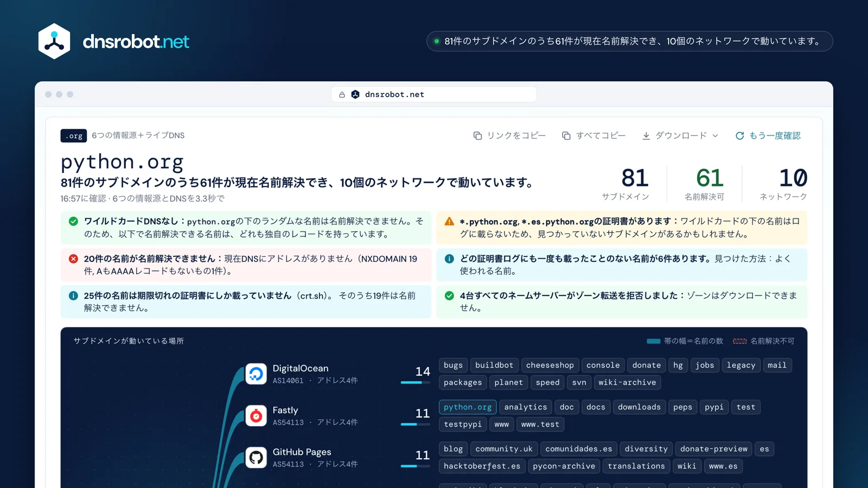Click the orange warning icon for *.python.org certificate
The width and height of the screenshot is (868, 488).
tap(449, 221)
